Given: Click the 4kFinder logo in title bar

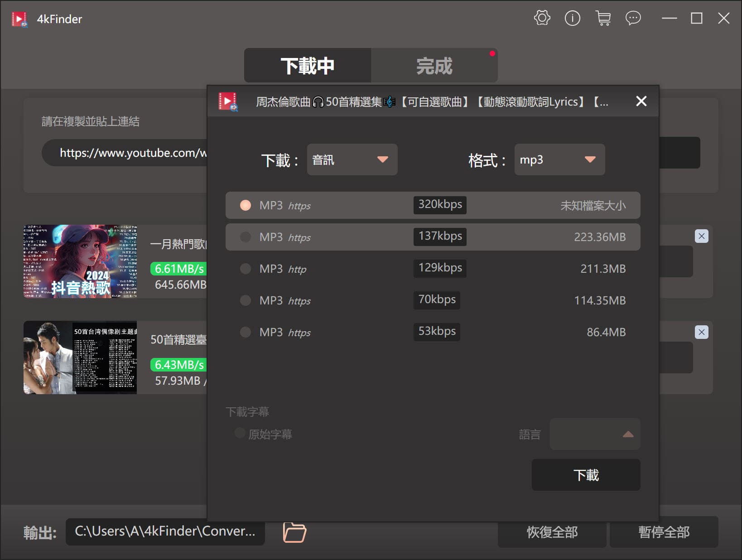Looking at the screenshot, I should tap(19, 19).
